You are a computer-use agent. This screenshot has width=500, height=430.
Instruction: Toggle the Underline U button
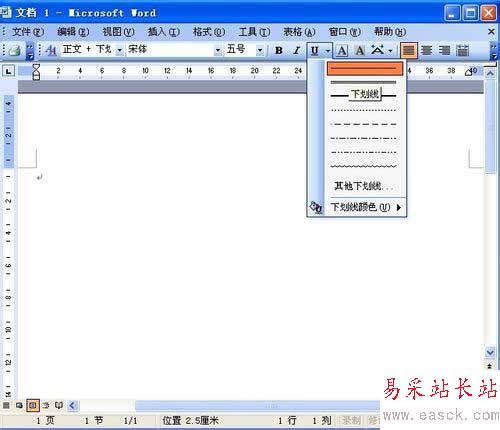tap(314, 50)
